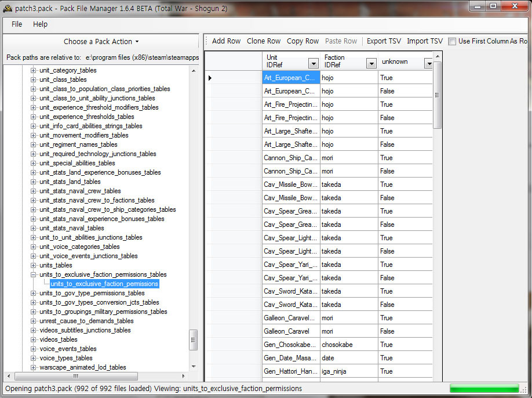Open the Help menu
This screenshot has width=532, height=398.
coord(40,24)
